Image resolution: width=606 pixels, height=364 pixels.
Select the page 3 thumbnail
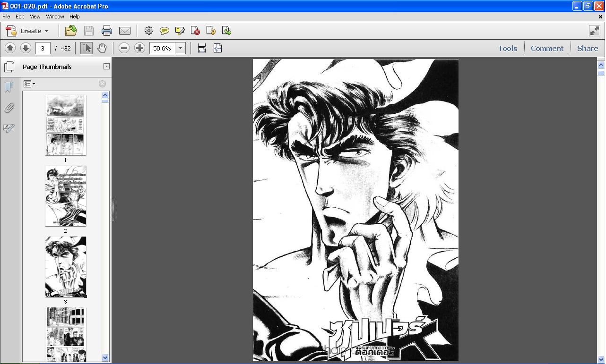(66, 267)
